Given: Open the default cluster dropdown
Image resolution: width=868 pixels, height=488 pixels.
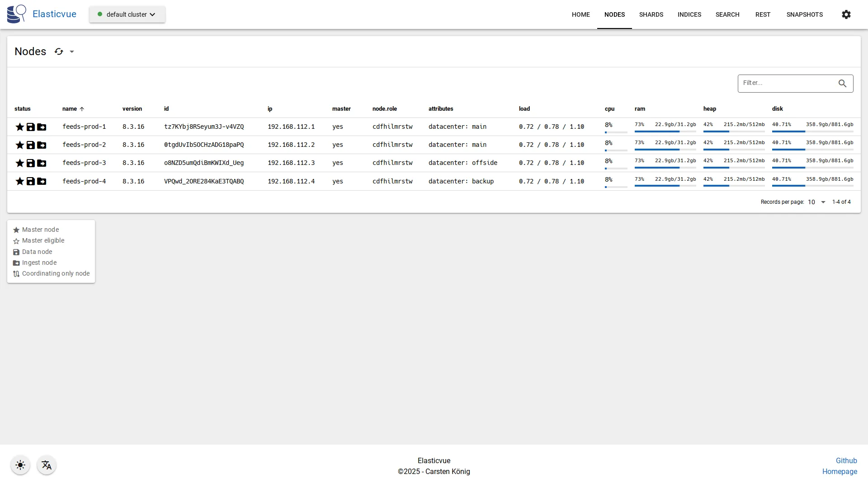Looking at the screenshot, I should (x=127, y=14).
